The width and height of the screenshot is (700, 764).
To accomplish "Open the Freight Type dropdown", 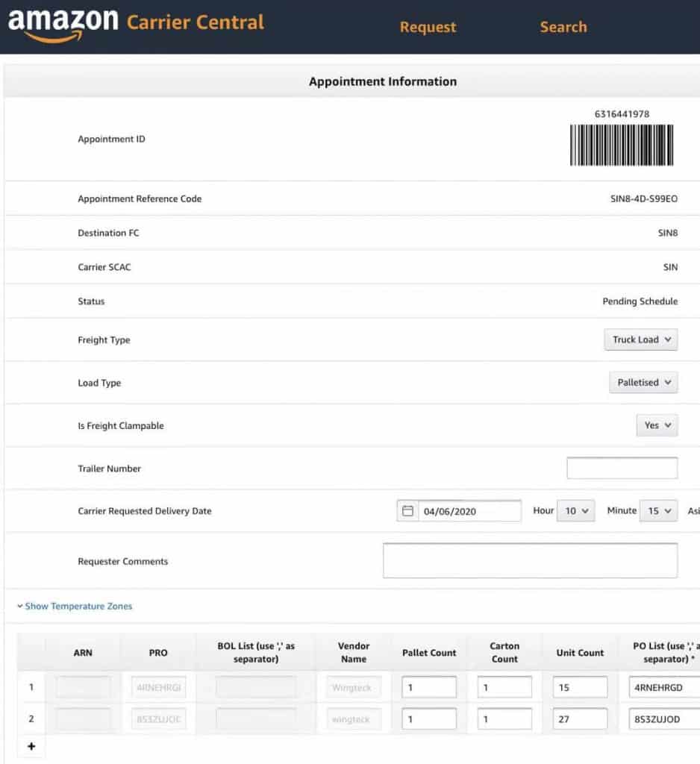I will coord(640,339).
